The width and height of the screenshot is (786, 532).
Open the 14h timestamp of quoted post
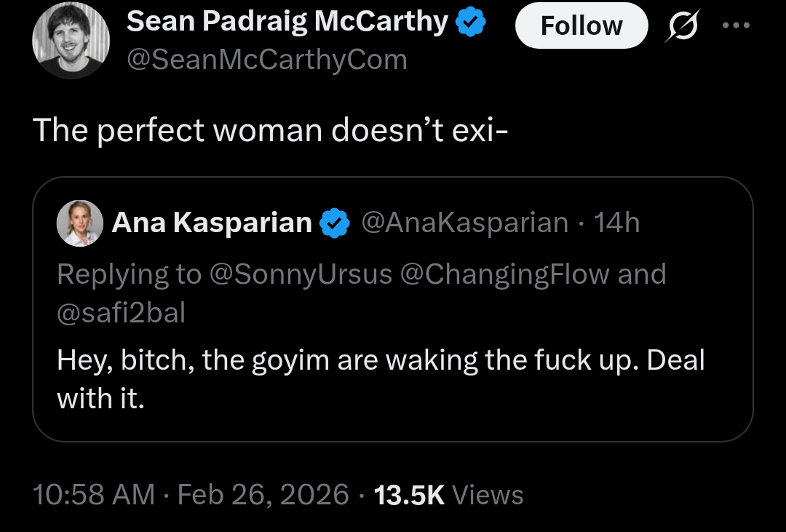pos(617,223)
